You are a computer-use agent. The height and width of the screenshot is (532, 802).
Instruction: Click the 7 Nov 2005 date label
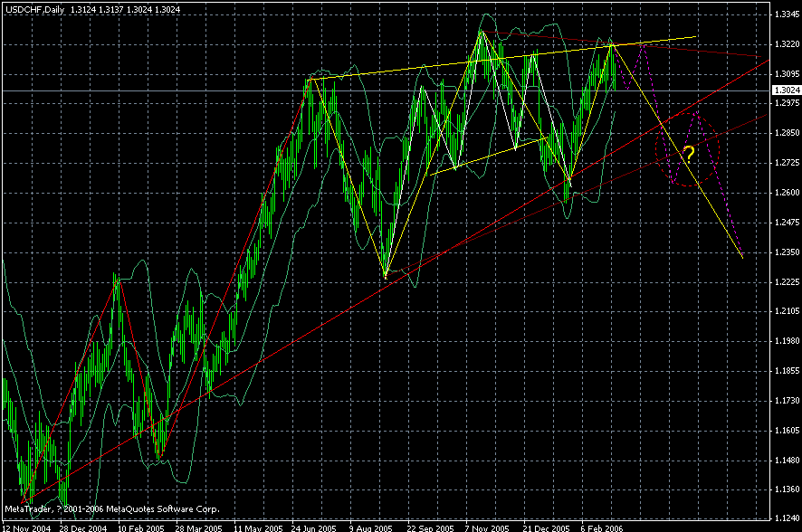[x=487, y=527]
